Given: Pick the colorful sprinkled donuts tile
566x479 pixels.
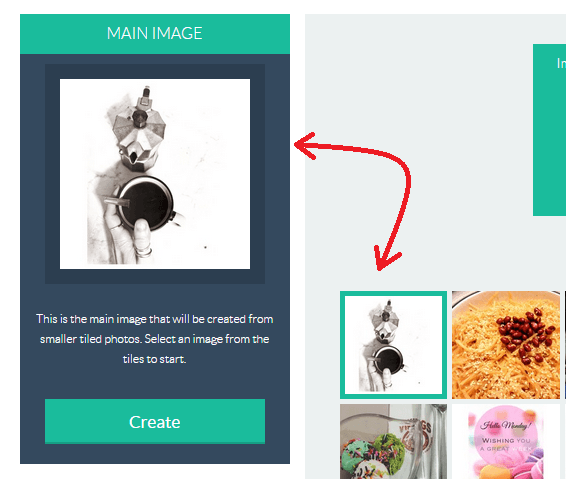Looking at the screenshot, I should (393, 441).
